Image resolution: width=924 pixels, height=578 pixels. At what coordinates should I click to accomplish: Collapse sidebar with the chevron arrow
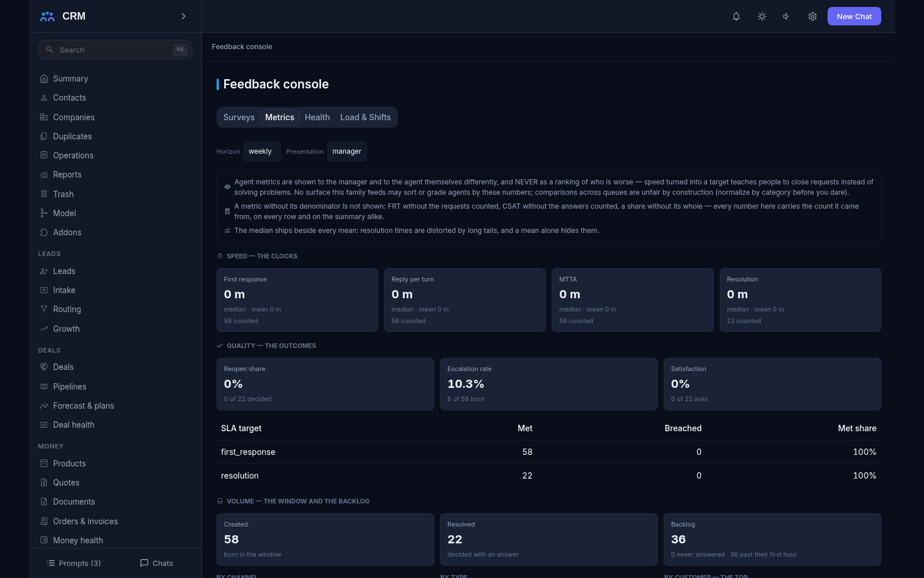click(184, 16)
